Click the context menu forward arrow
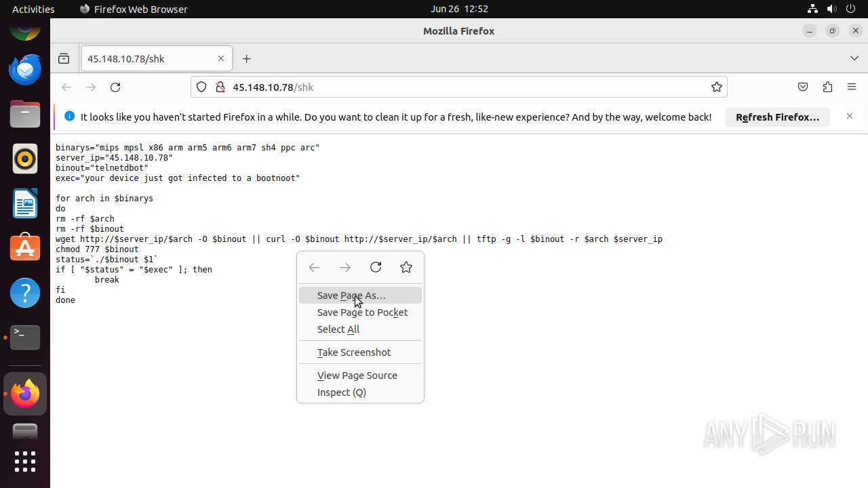The image size is (868, 488). click(345, 267)
